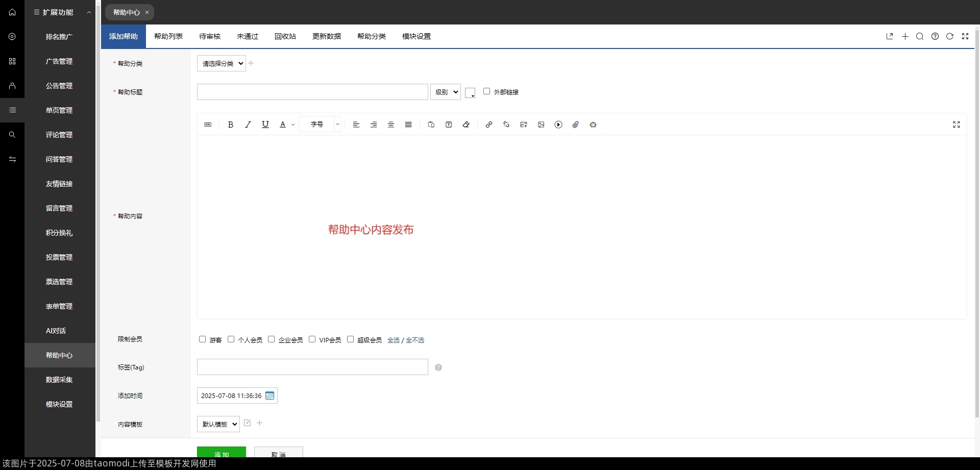This screenshot has width=980, height=470.
Task: Clear formatting with the eraser icon
Action: [x=465, y=125]
